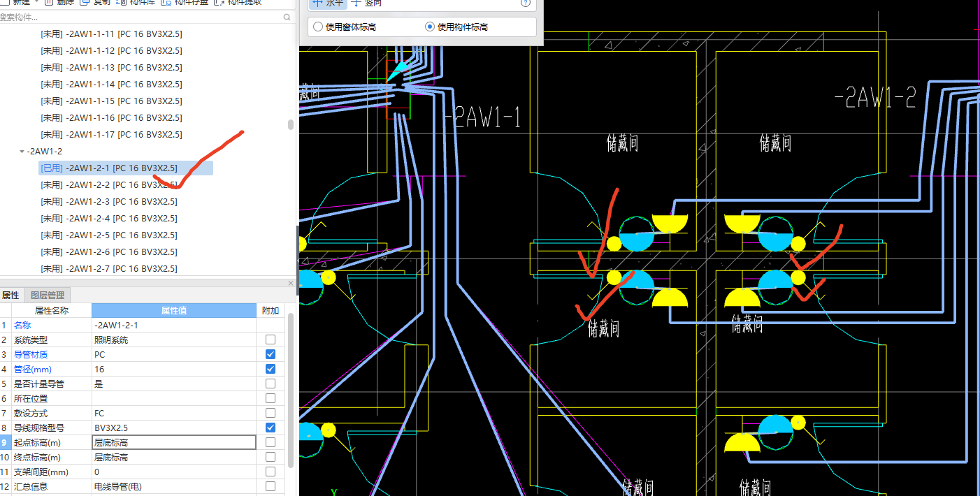This screenshot has height=496, width=980.
Task: Click the 构件提取 toolbar button
Action: click(238, 3)
